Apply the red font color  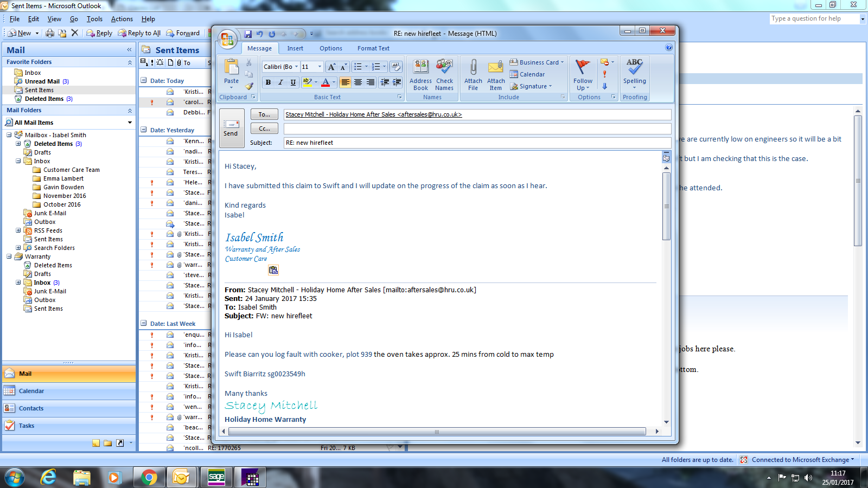[x=325, y=82]
